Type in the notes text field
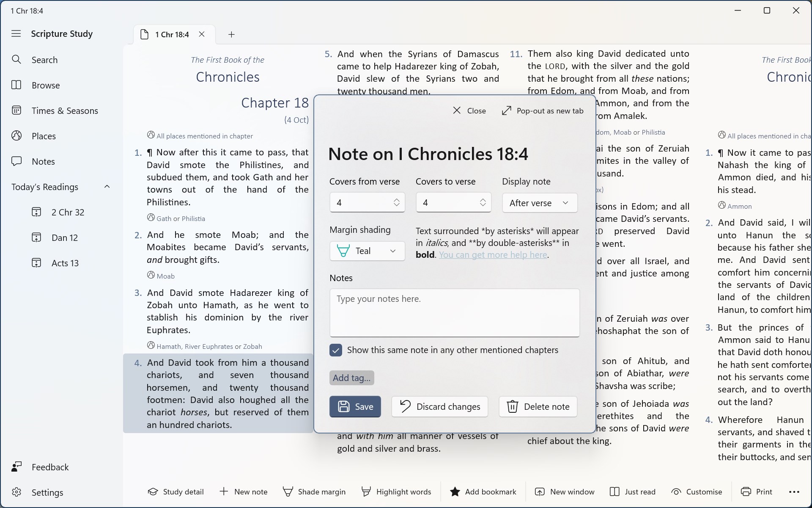Image resolution: width=812 pixels, height=508 pixels. click(x=454, y=313)
